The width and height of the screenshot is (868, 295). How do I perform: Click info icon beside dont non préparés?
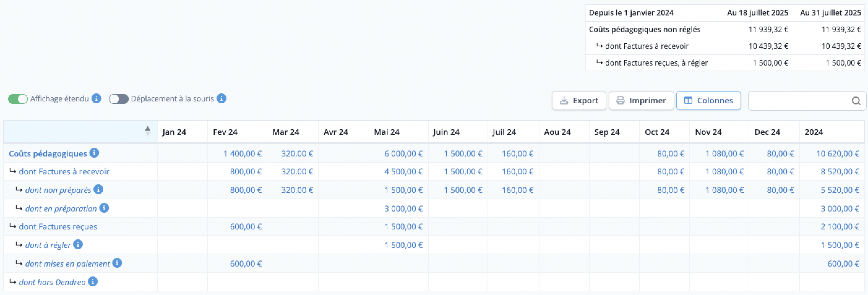point(98,190)
